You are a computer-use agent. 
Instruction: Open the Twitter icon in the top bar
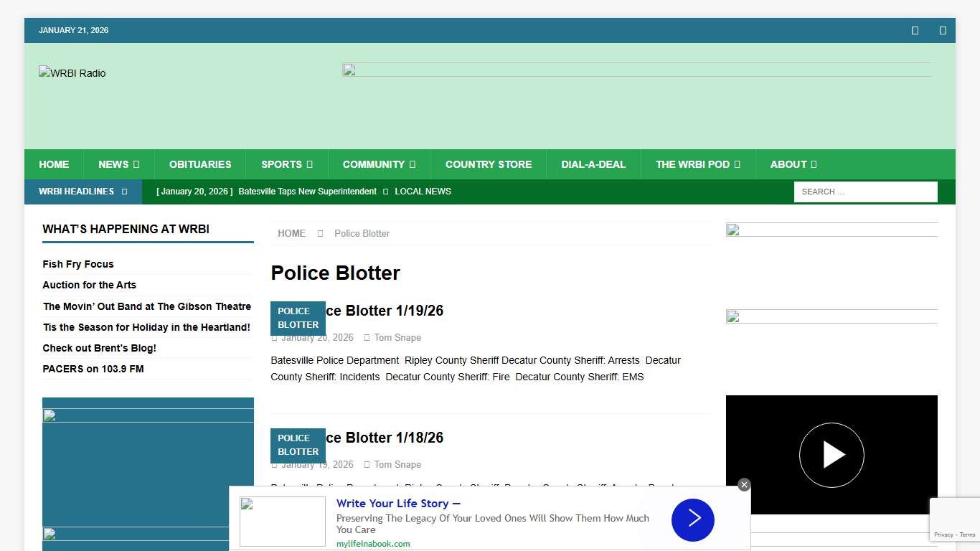click(x=942, y=30)
